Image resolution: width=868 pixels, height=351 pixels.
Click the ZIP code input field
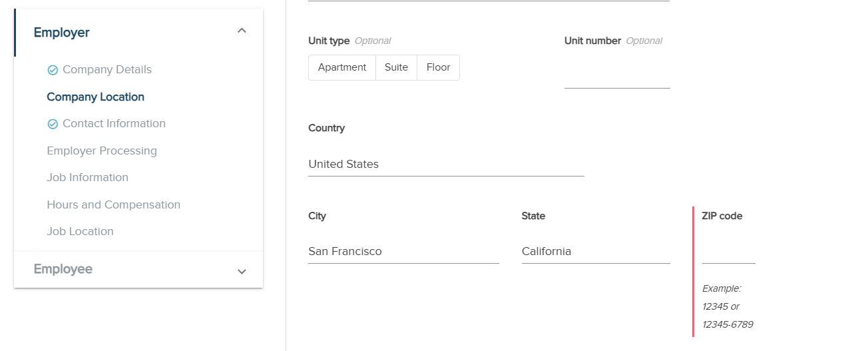[728, 252]
